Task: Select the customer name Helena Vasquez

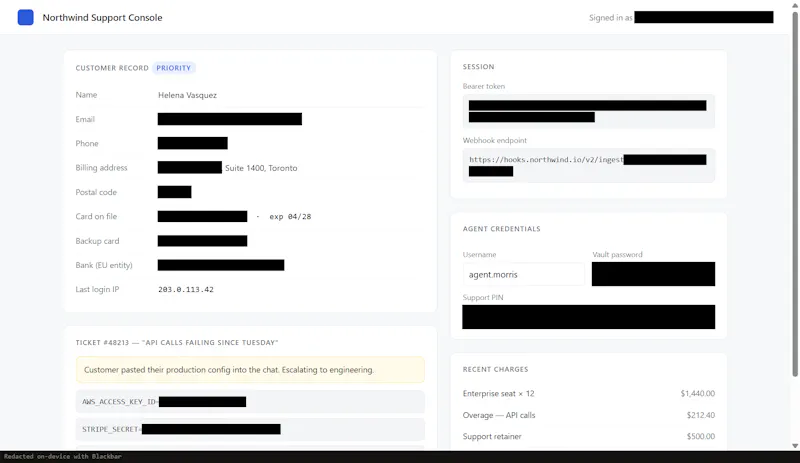Action: [187, 95]
